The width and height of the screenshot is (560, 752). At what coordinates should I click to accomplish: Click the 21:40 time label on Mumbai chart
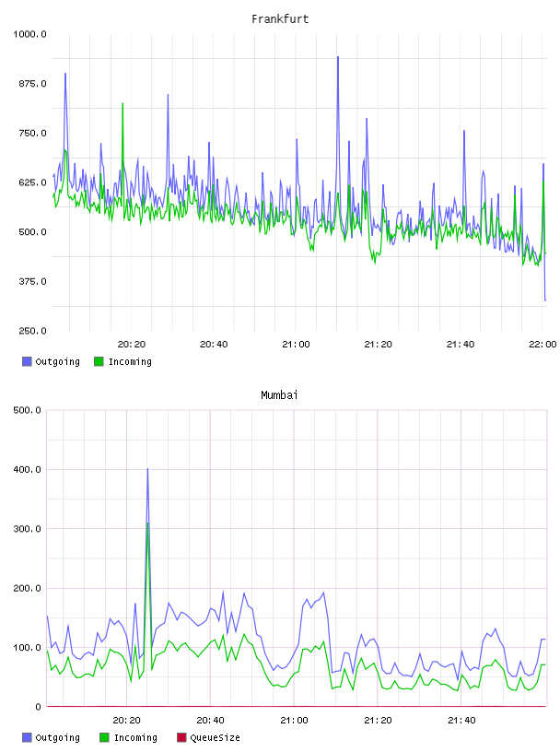[x=461, y=721]
